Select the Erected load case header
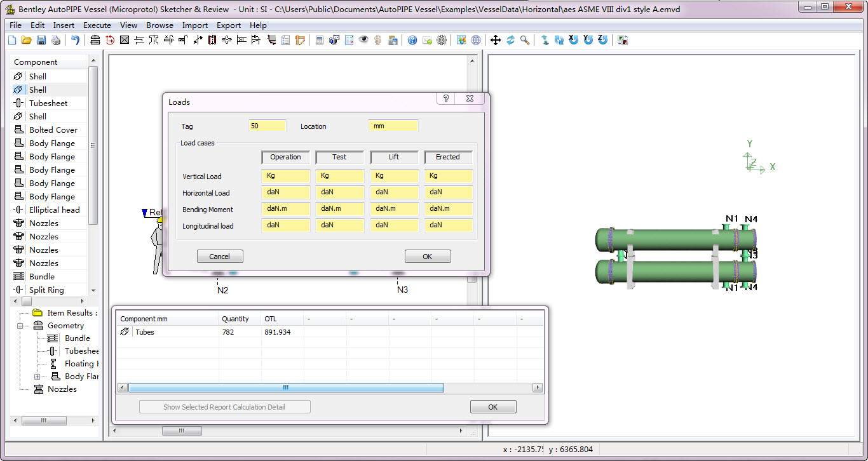Screen dimensions: 868x461 click(448, 157)
